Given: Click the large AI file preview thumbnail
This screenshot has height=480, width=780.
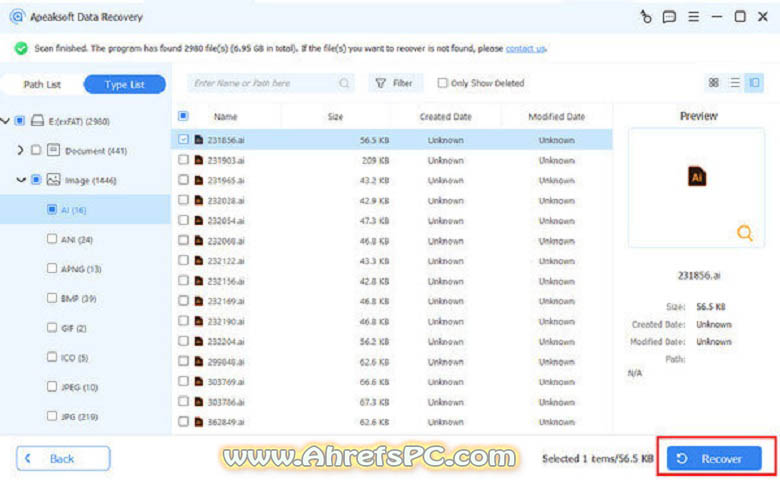Looking at the screenshot, I should pos(697,177).
